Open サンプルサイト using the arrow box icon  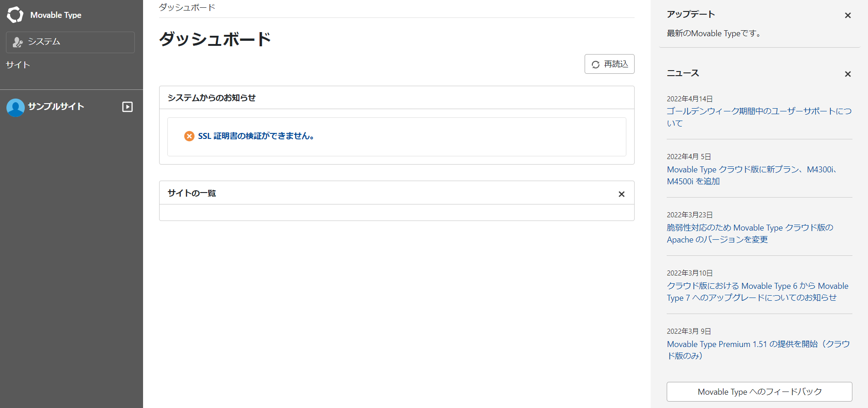127,107
